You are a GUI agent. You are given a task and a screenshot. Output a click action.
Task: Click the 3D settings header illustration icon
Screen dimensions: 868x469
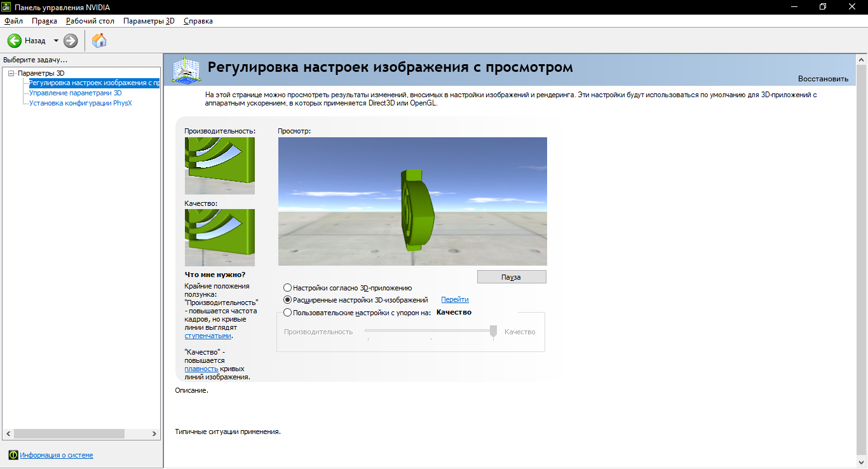187,70
